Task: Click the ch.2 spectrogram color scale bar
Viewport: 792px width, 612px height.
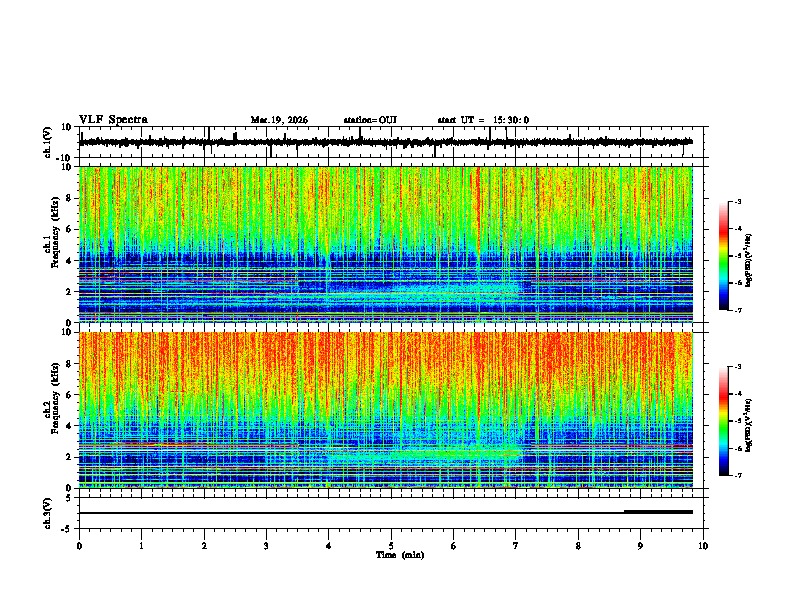Action: coord(724,421)
